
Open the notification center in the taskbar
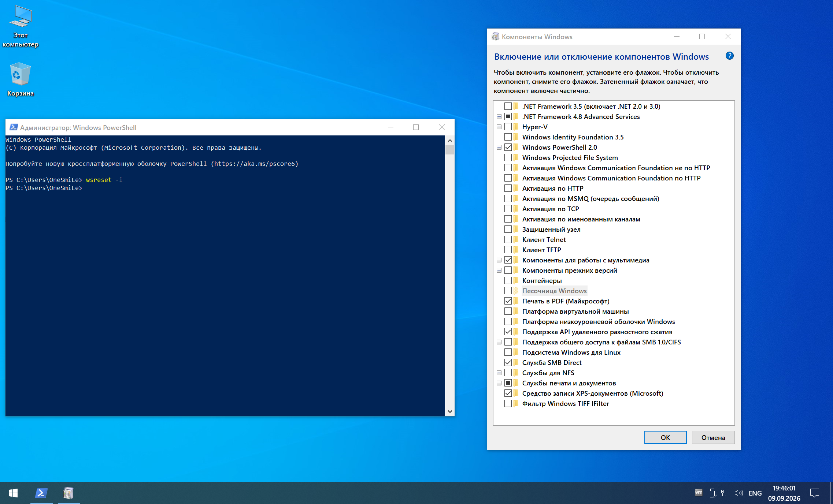pos(815,493)
